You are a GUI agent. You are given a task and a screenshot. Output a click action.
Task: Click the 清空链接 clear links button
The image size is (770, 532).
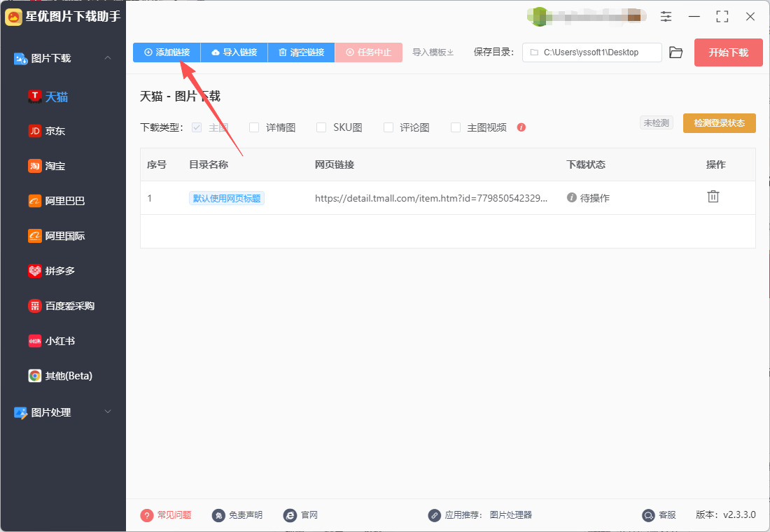pyautogui.click(x=302, y=52)
